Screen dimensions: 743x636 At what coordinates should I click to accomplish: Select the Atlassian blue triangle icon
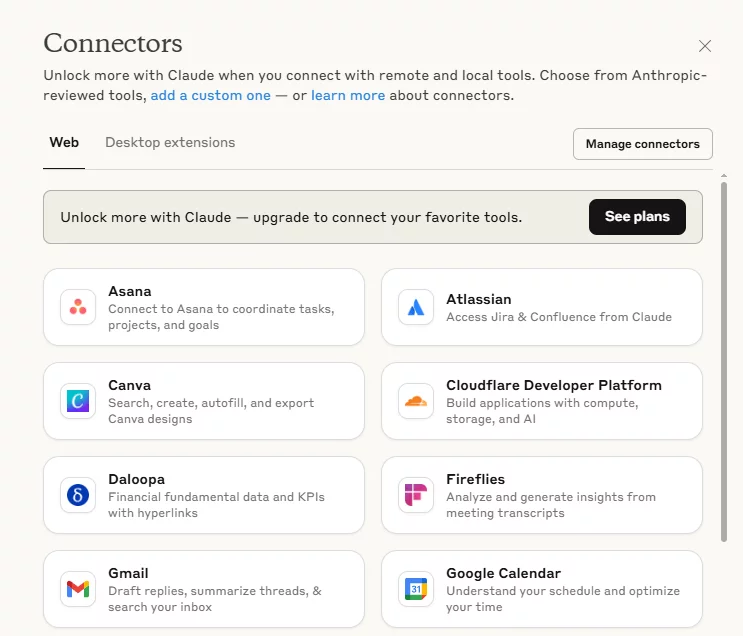point(416,307)
